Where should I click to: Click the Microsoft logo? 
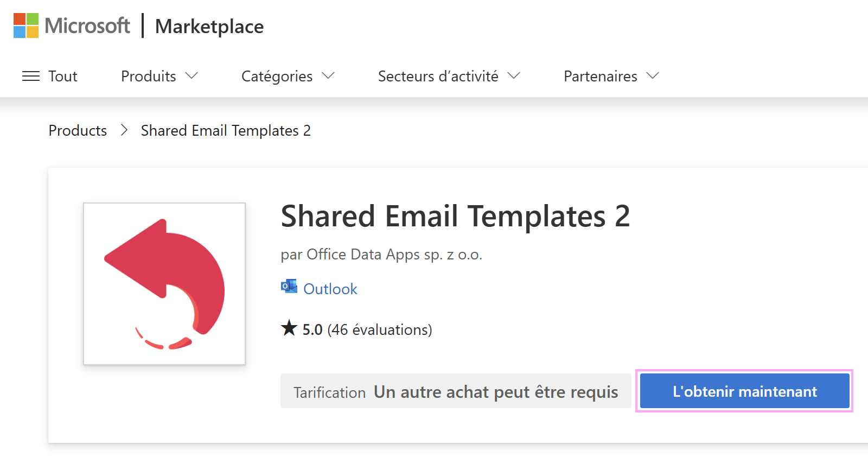point(72,26)
